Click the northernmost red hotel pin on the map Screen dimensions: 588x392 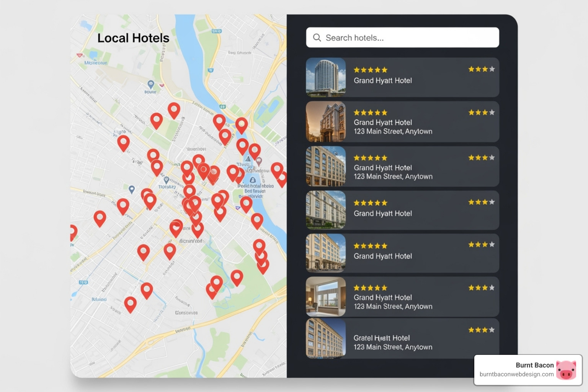tap(174, 110)
